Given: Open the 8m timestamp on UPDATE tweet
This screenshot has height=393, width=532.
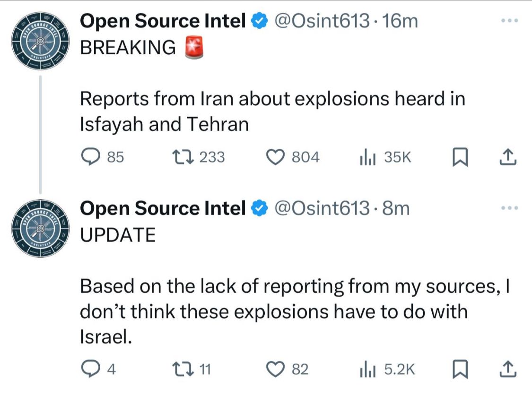Looking at the screenshot, I should click(x=396, y=208).
